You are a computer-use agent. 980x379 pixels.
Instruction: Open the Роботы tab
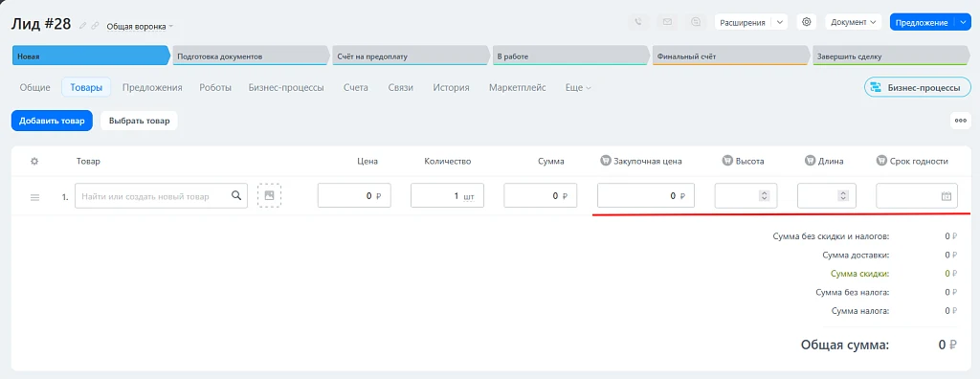pyautogui.click(x=215, y=87)
